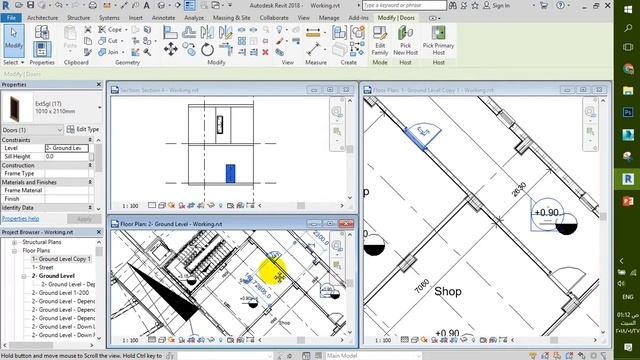Click the Text 'A' icon in Quick Access Toolbar
Viewport: 640px width, 360px height.
147,5
